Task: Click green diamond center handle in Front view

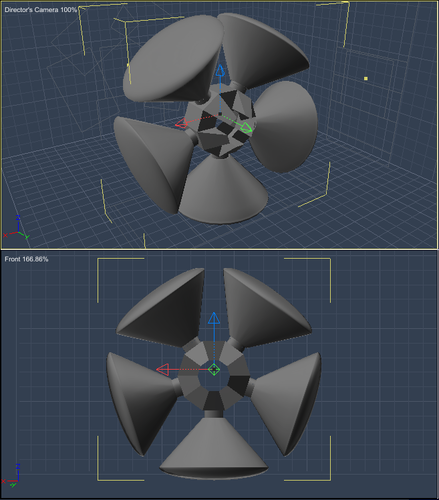Action: pos(214,370)
